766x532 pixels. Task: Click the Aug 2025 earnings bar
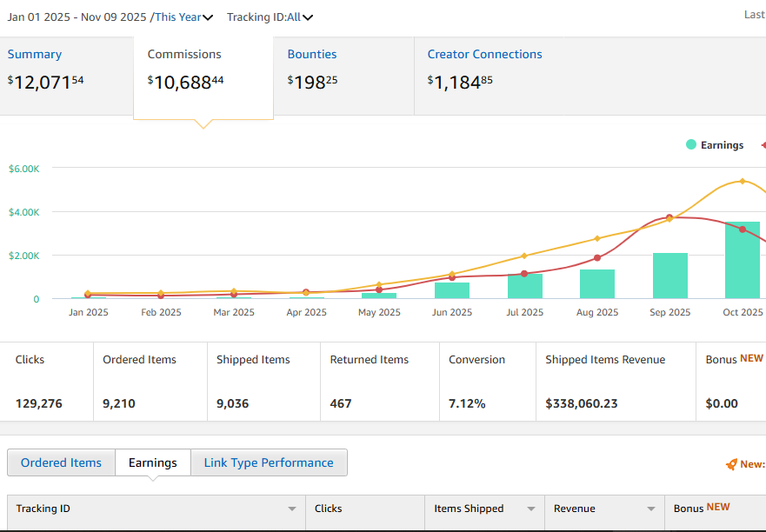(x=597, y=284)
